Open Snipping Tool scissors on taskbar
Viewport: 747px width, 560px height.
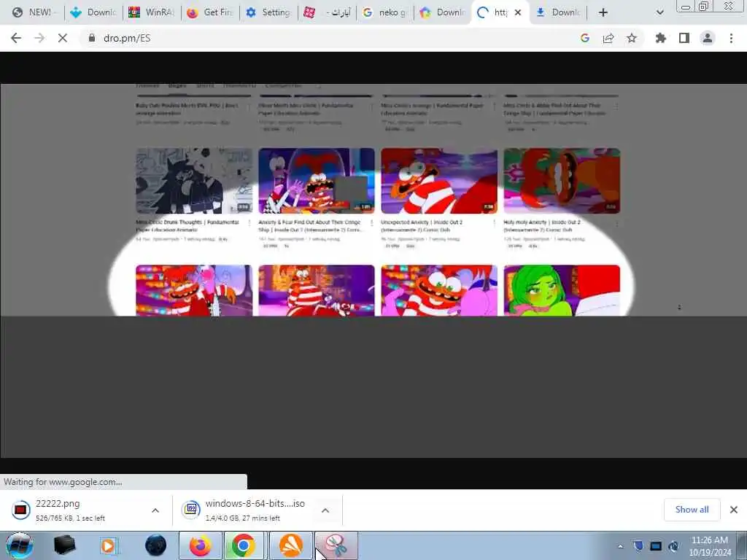coord(336,545)
